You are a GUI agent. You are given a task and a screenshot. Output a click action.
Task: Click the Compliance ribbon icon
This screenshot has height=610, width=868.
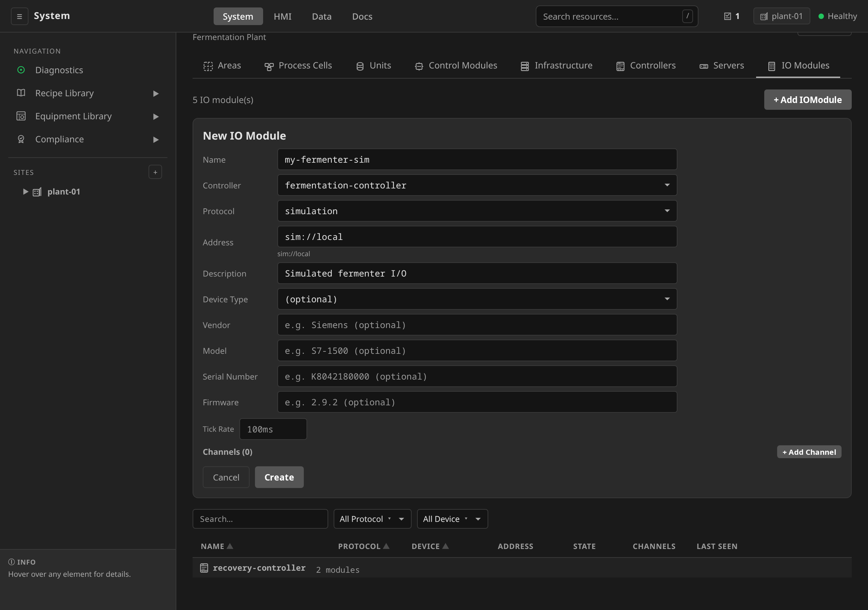[21, 139]
